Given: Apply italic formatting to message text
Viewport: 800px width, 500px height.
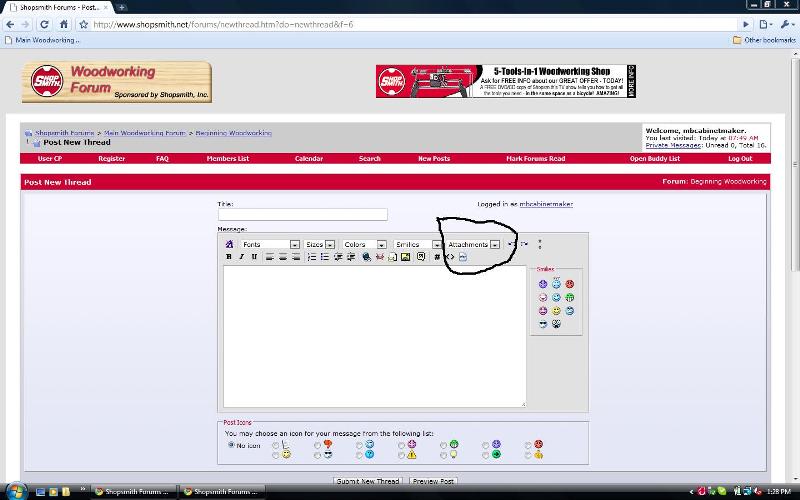Looking at the screenshot, I should point(241,257).
